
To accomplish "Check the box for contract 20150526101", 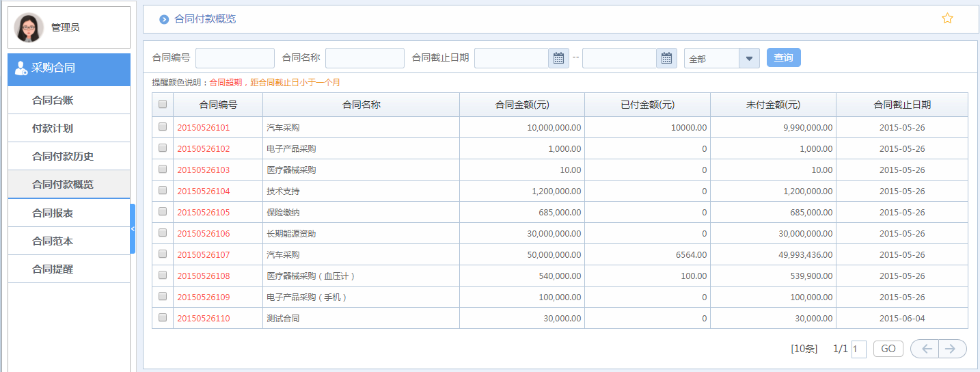I will (x=163, y=127).
